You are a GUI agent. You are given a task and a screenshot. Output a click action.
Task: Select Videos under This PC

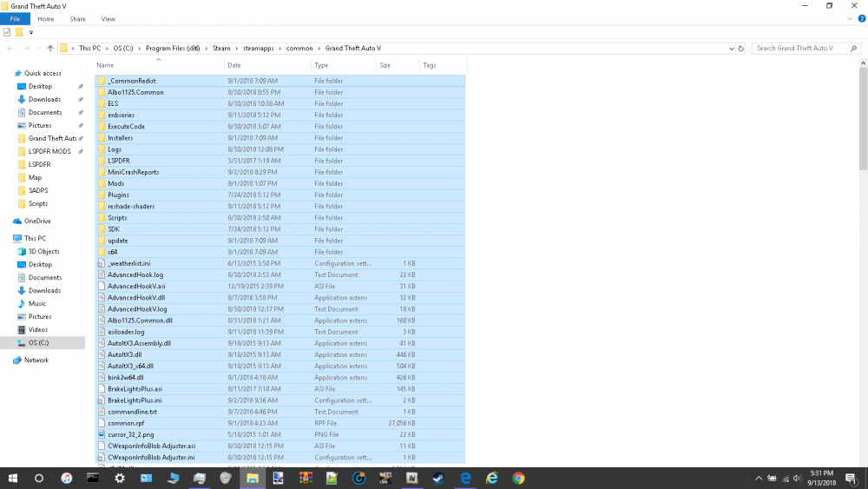[37, 329]
